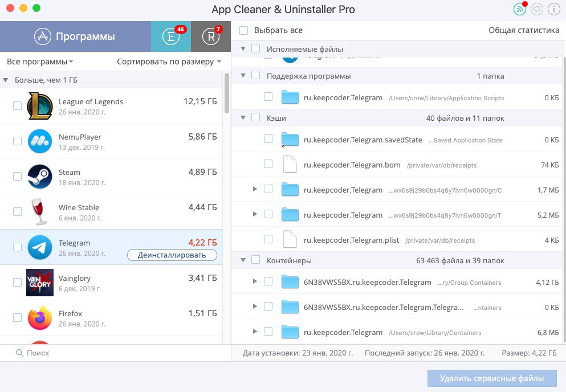Click folder icon of ru.keepcoder.Telegram 6,8 МБ

coord(290,332)
